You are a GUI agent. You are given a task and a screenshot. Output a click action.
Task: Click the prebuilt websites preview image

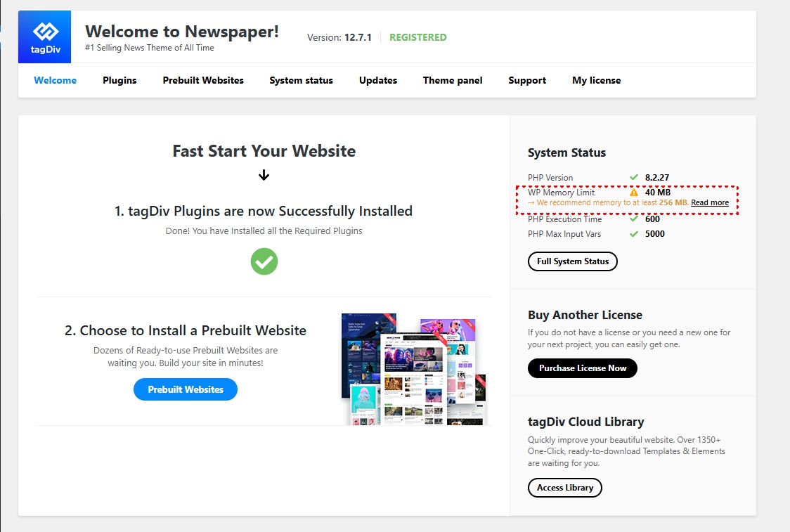pyautogui.click(x=414, y=369)
